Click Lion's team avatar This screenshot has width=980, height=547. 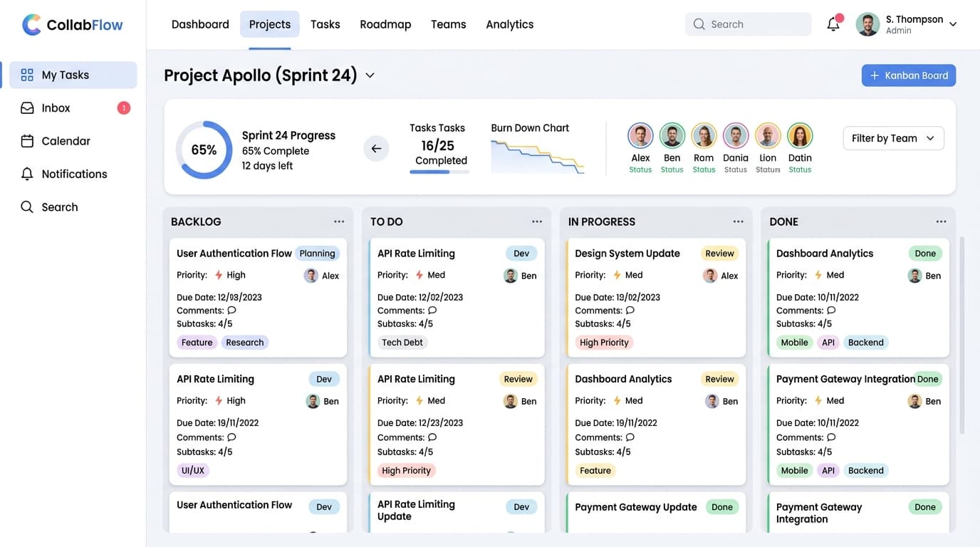[768, 135]
